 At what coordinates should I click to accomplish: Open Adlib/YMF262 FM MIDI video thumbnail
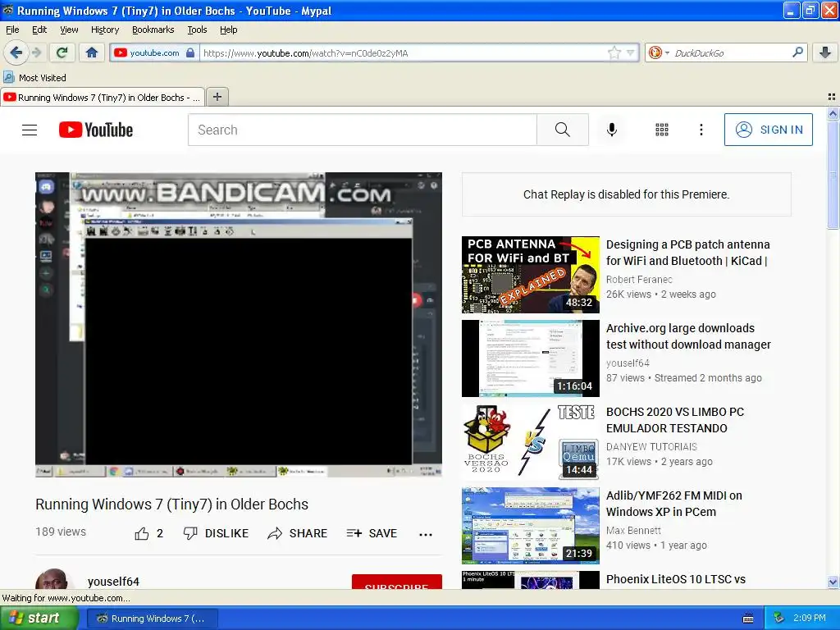tap(531, 526)
